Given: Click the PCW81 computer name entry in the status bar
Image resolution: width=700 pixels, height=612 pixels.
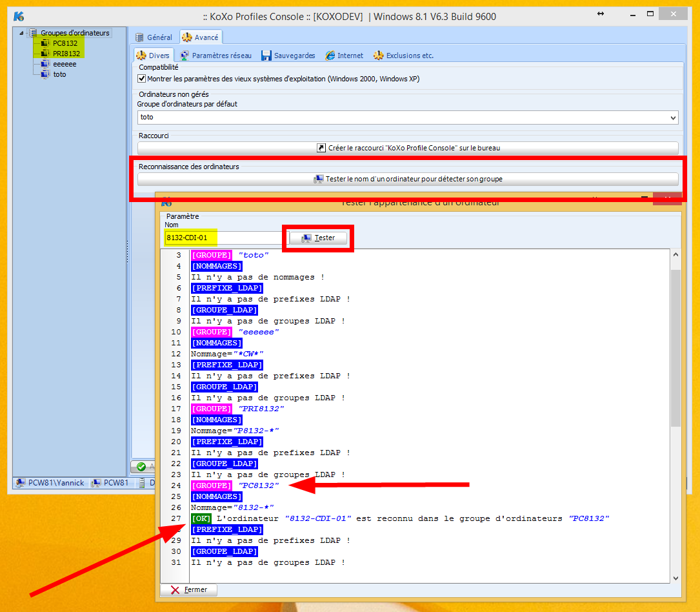Looking at the screenshot, I should coord(110,483).
